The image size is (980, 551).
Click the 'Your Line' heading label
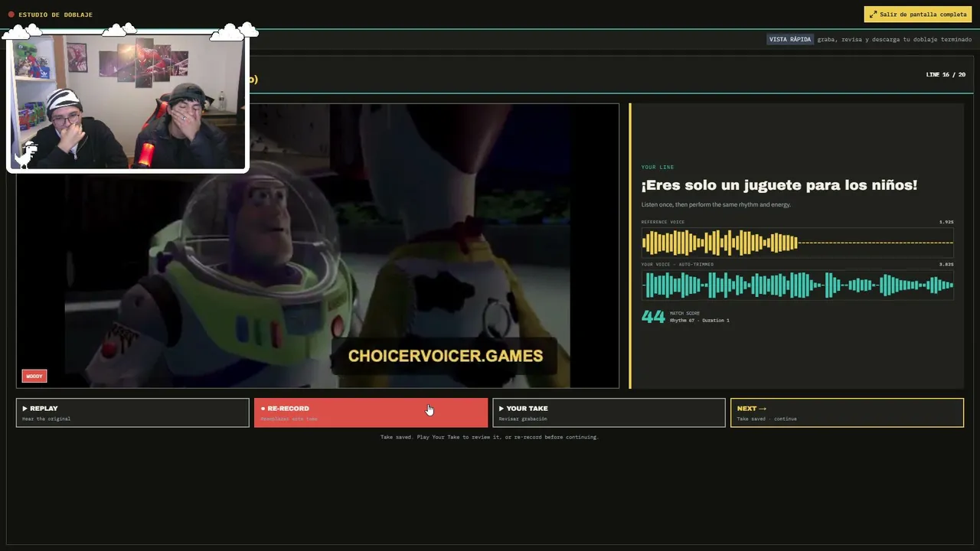(658, 167)
